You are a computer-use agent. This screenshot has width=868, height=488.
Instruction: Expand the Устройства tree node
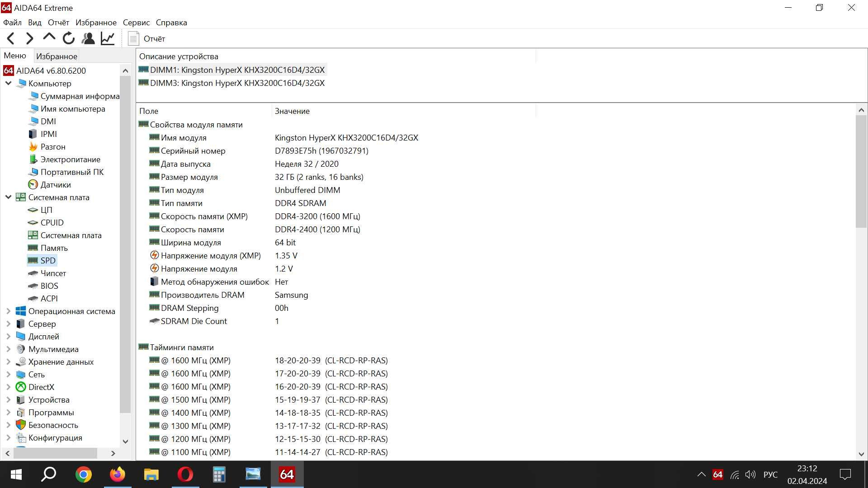pyautogui.click(x=8, y=400)
